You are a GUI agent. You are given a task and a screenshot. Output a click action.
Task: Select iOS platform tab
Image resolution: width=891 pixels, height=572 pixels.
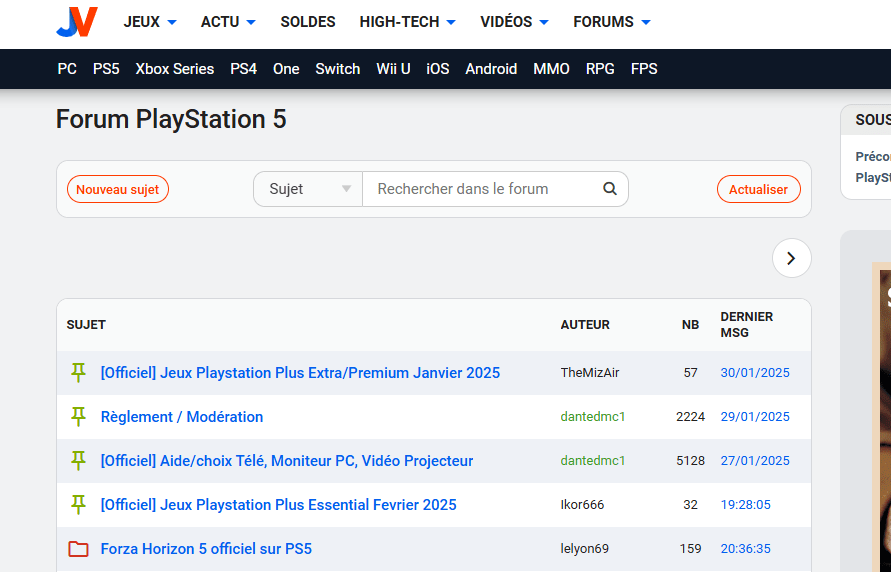438,69
